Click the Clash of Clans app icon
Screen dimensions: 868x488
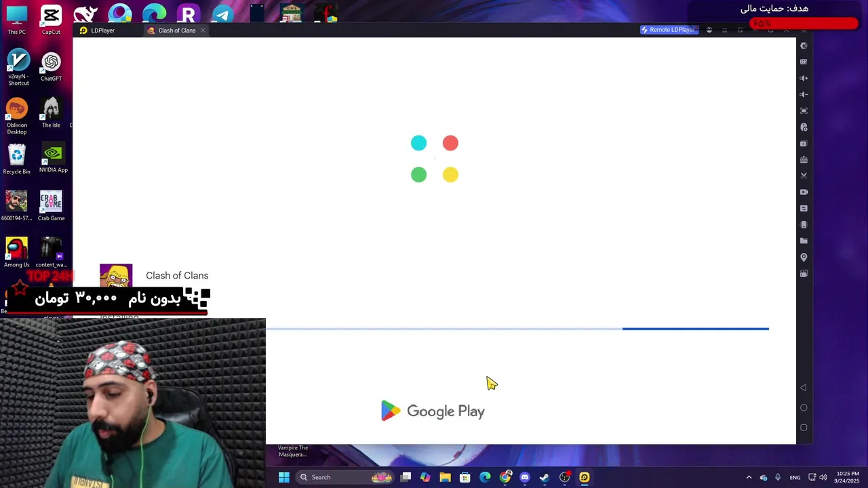[116, 275]
